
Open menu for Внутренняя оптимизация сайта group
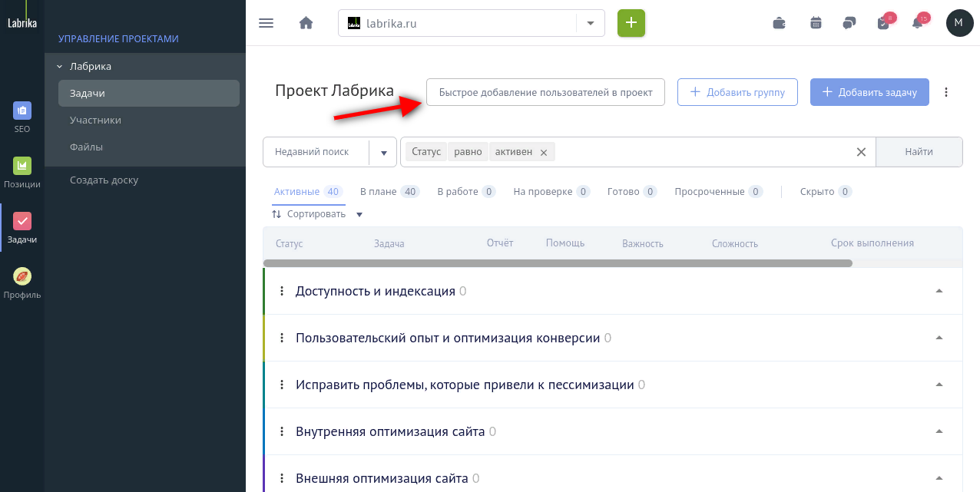(282, 431)
